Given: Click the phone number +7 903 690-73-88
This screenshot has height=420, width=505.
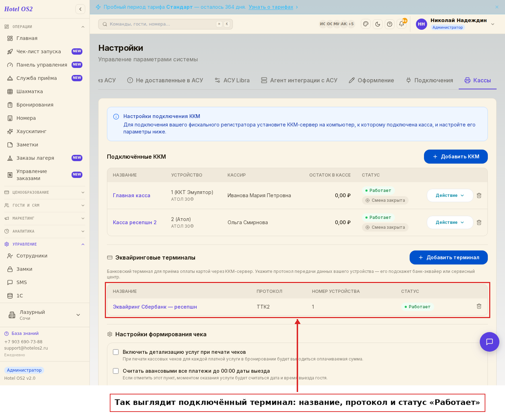Looking at the screenshot, I should pos(23,342).
